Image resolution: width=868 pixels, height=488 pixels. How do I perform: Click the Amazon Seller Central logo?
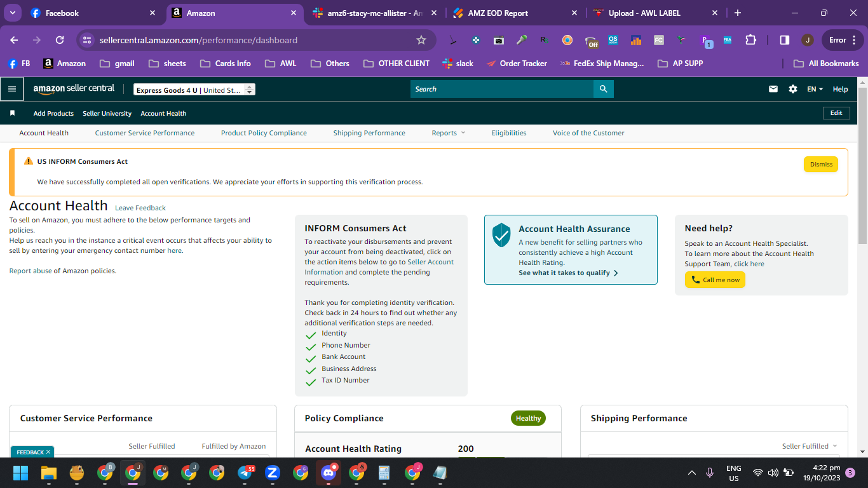(x=74, y=90)
